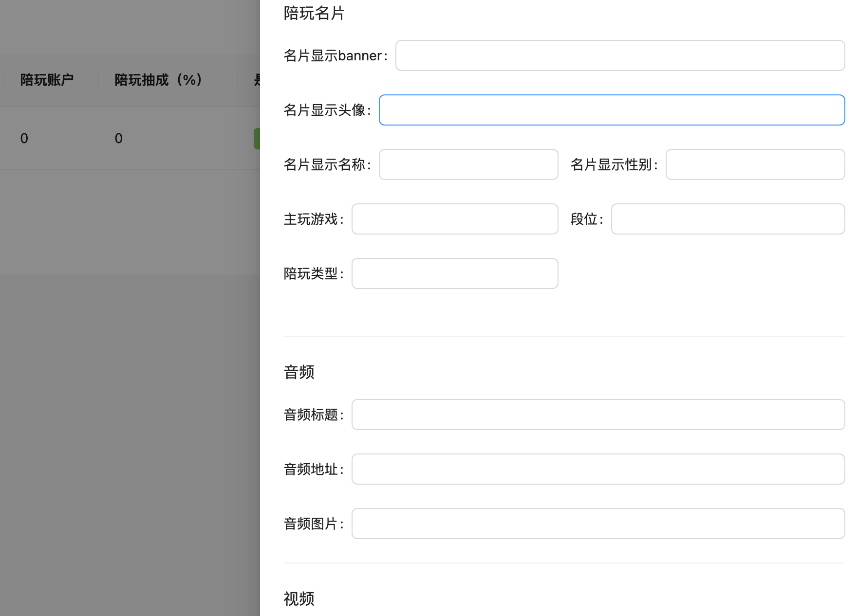This screenshot has height=616, width=858.
Task: Select the 0 cell under 陪玩抽成
Action: click(x=119, y=139)
